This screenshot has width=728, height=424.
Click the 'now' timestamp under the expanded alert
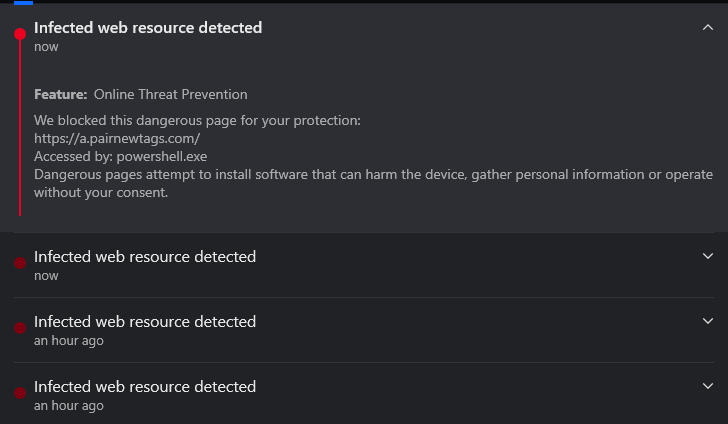pos(46,47)
